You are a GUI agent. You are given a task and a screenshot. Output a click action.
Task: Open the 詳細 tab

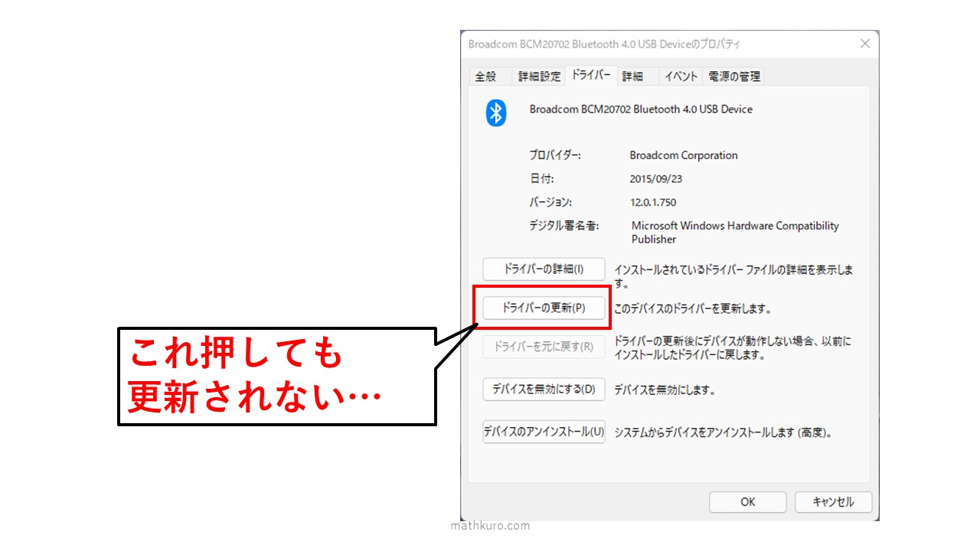pyautogui.click(x=632, y=77)
